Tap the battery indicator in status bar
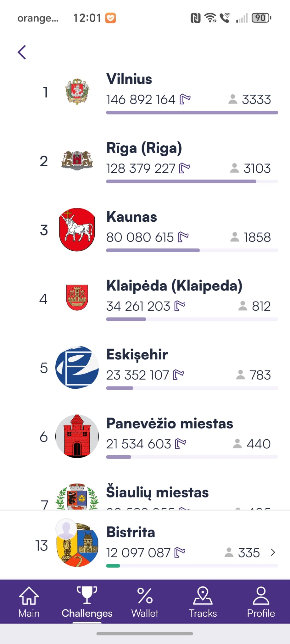Image resolution: width=290 pixels, height=644 pixels. (261, 18)
